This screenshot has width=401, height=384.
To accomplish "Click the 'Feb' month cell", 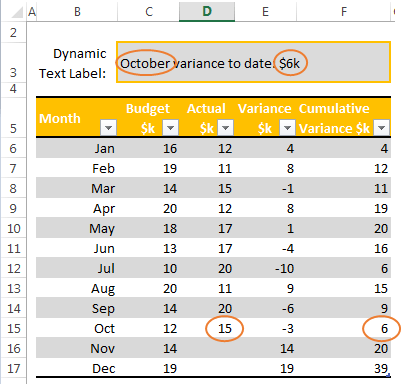I will pyautogui.click(x=77, y=168).
